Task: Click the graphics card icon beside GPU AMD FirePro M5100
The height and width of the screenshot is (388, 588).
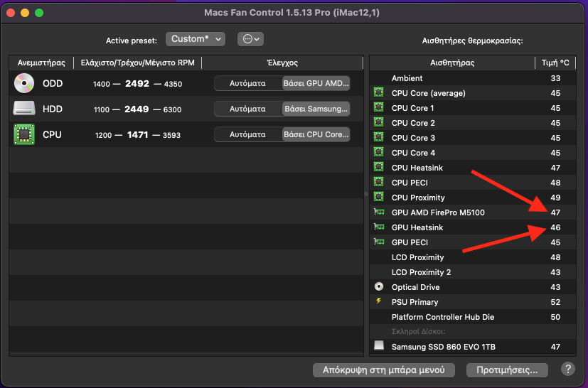Action: click(x=379, y=212)
